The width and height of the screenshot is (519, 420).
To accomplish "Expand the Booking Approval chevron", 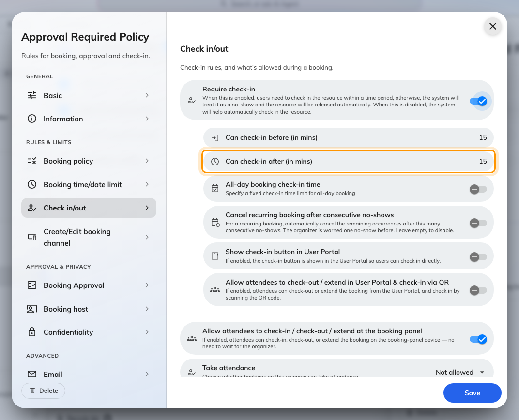I will tap(147, 285).
